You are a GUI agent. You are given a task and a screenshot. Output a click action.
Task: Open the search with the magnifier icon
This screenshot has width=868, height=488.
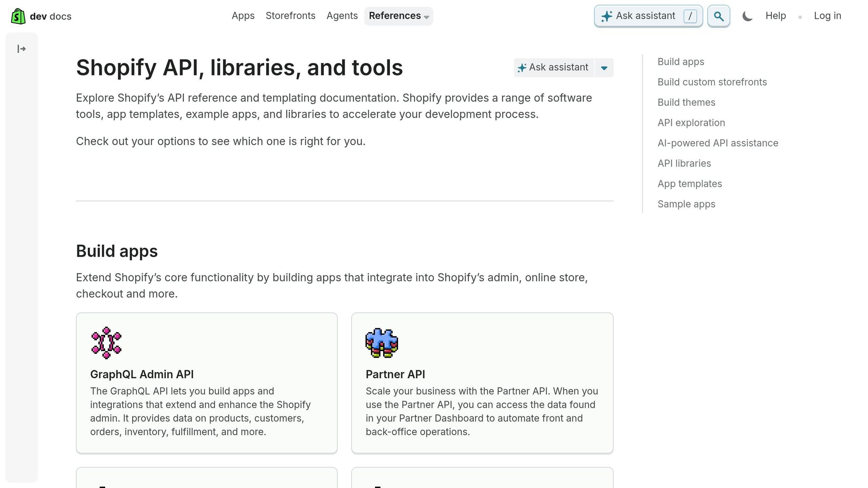pyautogui.click(x=718, y=16)
